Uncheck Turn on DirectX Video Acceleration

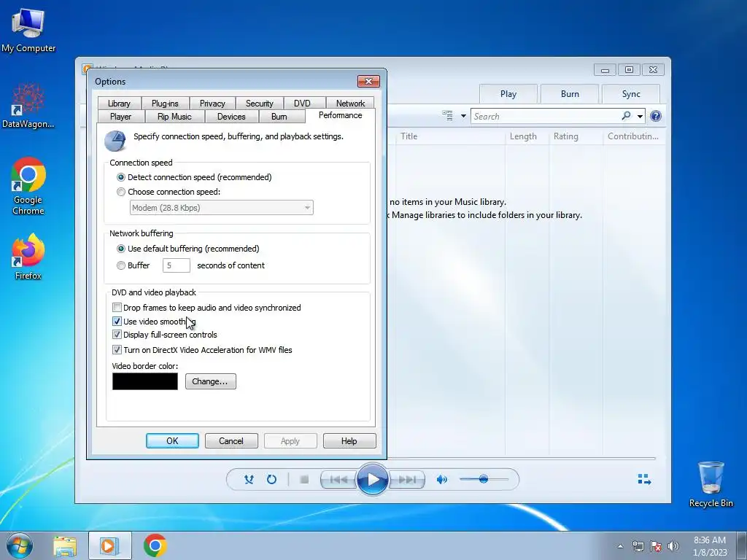coord(117,350)
